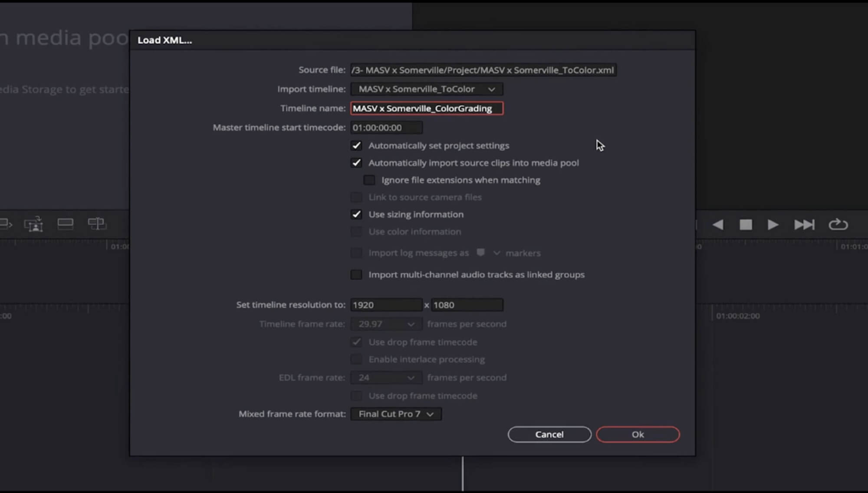
Task: Click the timeline layout toggle icon
Action: pyautogui.click(x=65, y=223)
